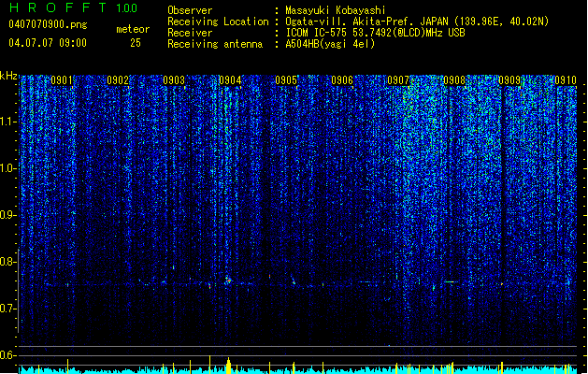Click the version number 1.0.0

[127, 7]
